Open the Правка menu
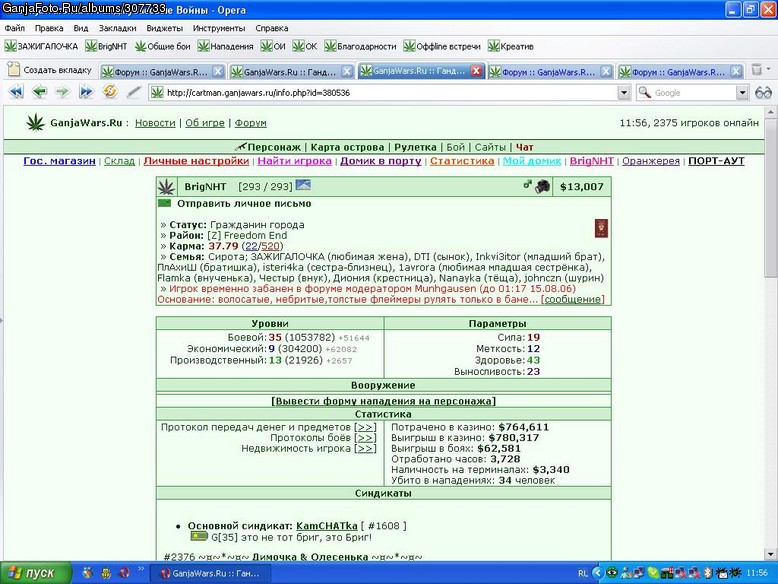The width and height of the screenshot is (778, 584). [49, 28]
